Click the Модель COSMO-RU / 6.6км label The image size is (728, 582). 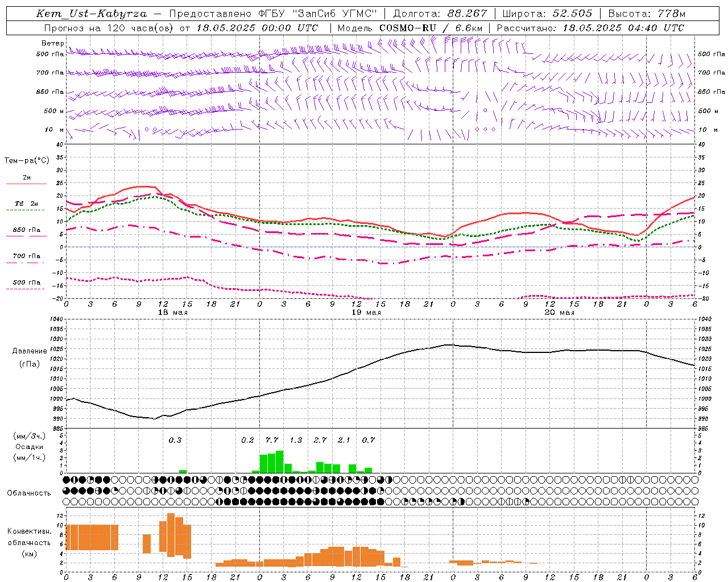tap(410, 28)
